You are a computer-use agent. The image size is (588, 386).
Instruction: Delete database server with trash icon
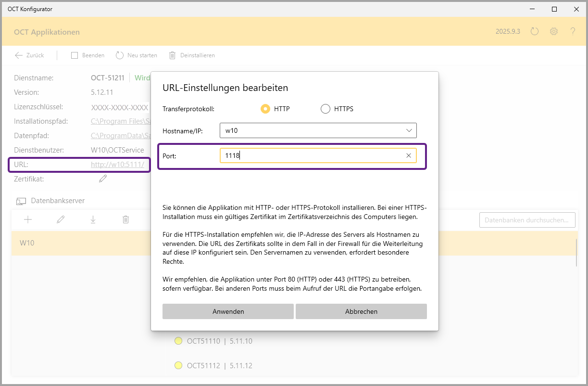[125, 219]
